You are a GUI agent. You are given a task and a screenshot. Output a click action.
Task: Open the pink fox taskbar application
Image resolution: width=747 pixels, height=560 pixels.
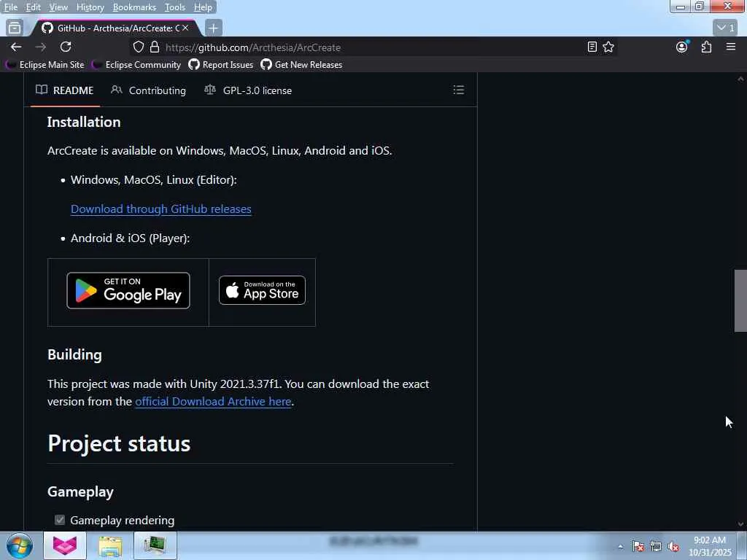[x=65, y=545]
